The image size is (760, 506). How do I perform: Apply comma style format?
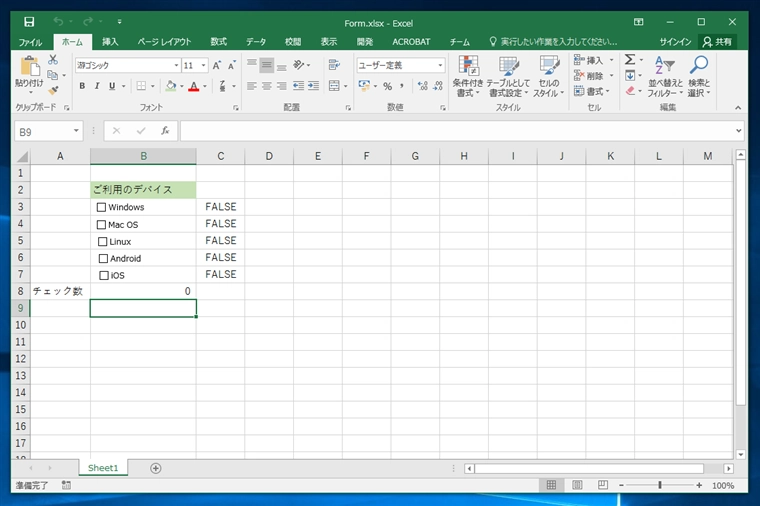[x=402, y=86]
